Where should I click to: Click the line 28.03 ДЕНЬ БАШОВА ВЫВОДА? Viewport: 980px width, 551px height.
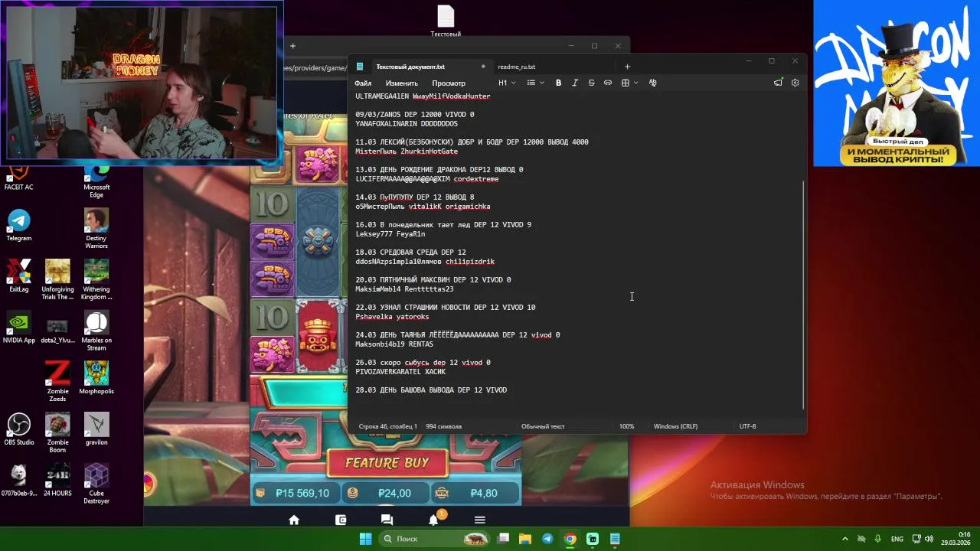click(431, 390)
